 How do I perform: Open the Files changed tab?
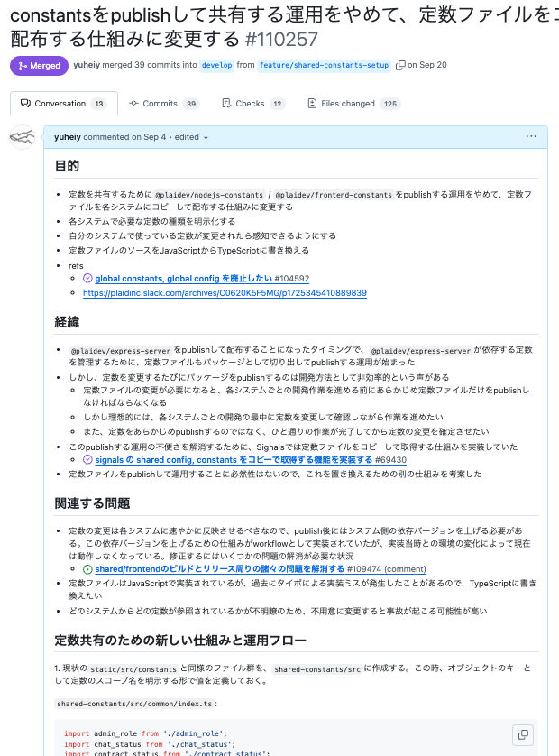353,104
